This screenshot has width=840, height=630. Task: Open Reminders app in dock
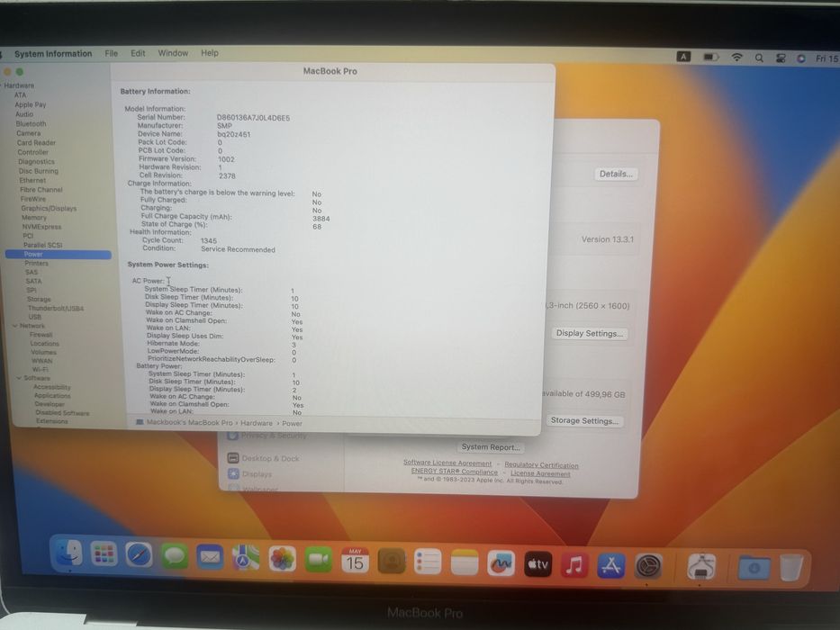tap(428, 562)
